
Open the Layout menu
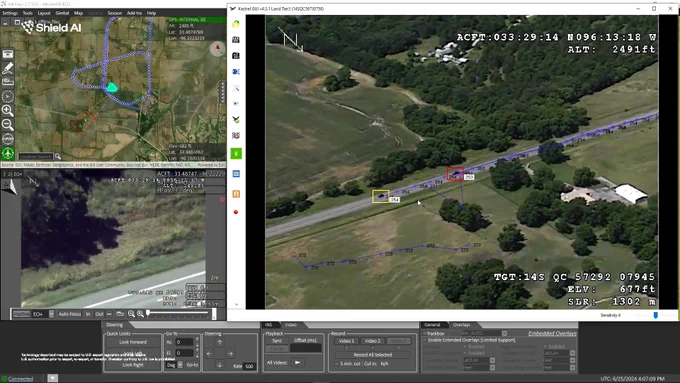coord(44,13)
